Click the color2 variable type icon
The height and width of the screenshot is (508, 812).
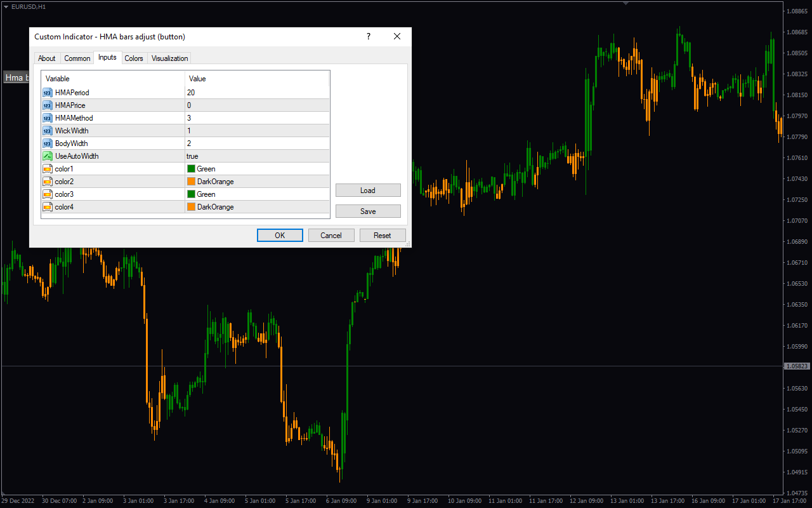coord(48,182)
